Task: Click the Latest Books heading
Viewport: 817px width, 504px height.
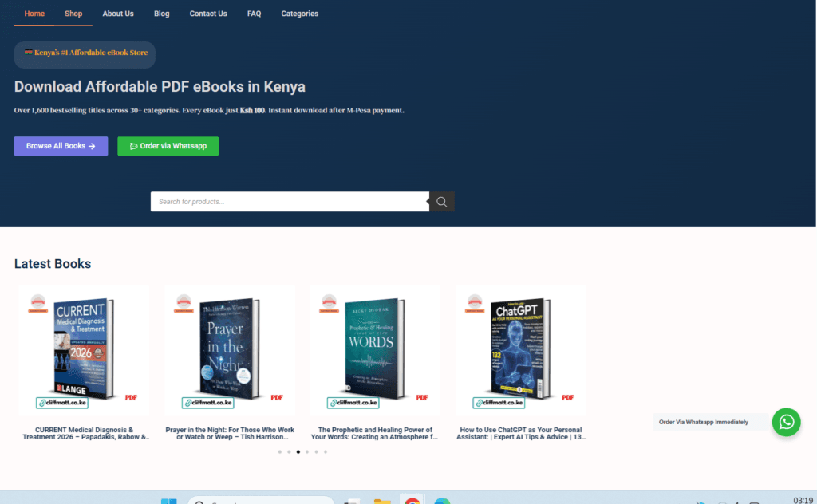Action: 53,264
